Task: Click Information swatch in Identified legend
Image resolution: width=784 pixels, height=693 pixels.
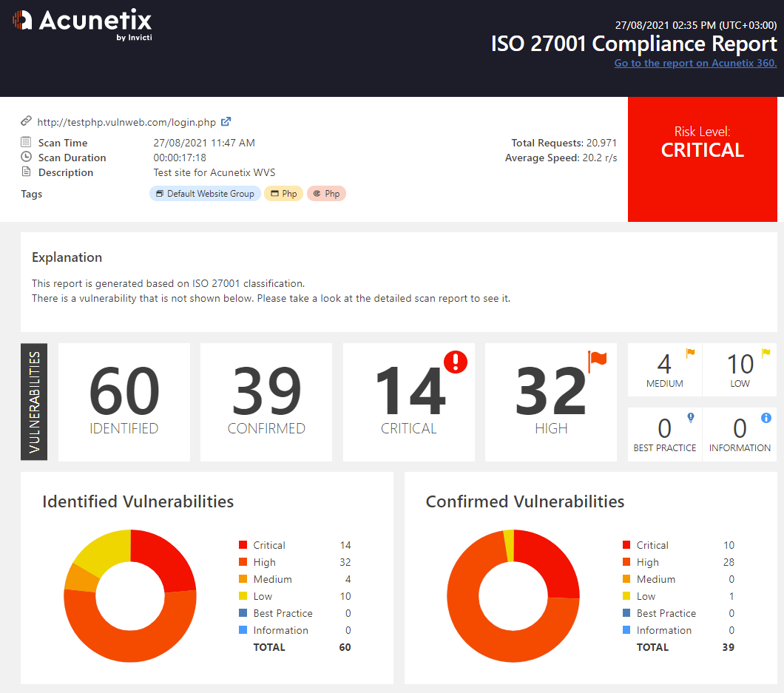Action: point(243,629)
